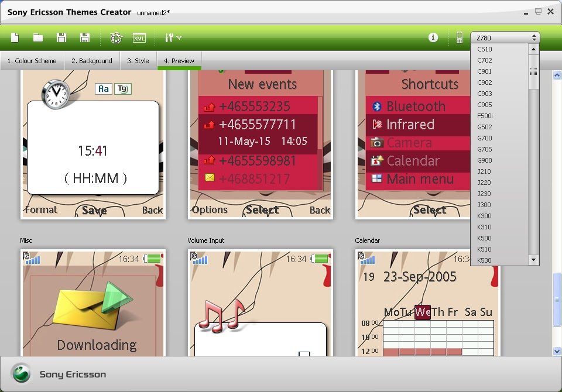Image resolution: width=562 pixels, height=392 pixels.
Task: Switch to the Background tab
Action: click(x=92, y=61)
